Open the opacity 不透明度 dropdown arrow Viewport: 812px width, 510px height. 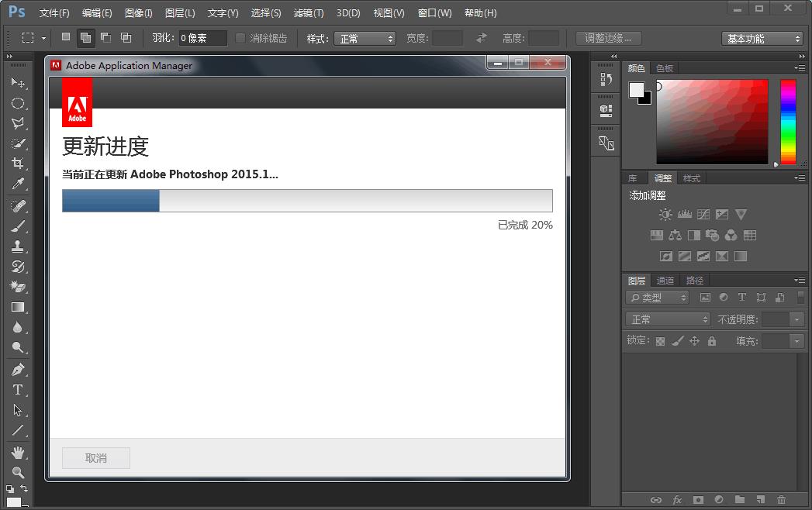point(797,319)
